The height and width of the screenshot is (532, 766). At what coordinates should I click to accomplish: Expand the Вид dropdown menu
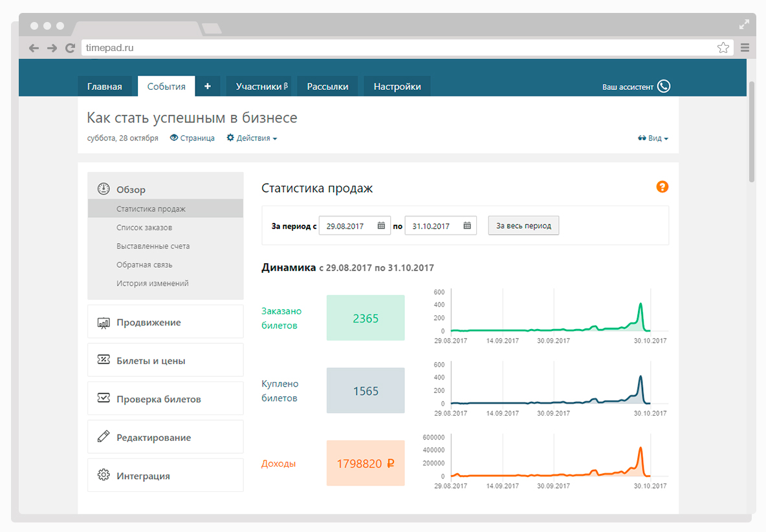pos(653,138)
